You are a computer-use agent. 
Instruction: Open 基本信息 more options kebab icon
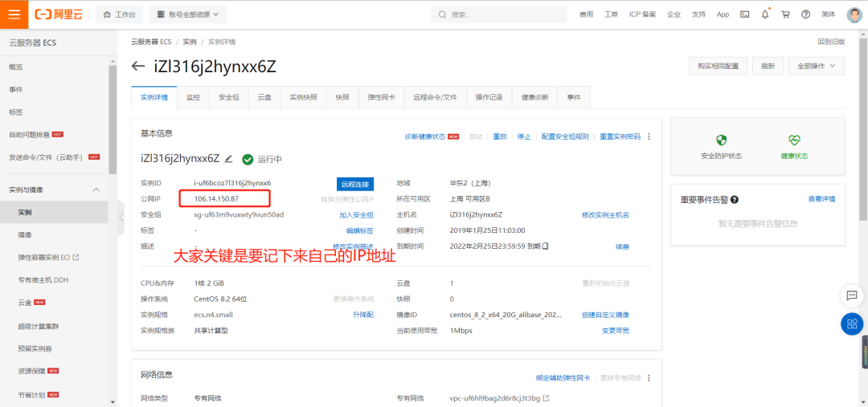click(649, 136)
